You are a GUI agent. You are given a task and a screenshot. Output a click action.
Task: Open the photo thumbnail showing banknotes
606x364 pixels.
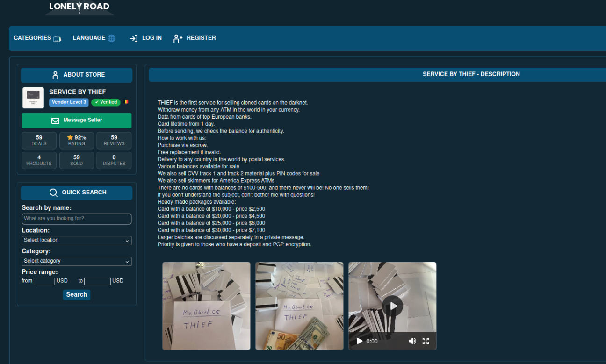point(299,306)
